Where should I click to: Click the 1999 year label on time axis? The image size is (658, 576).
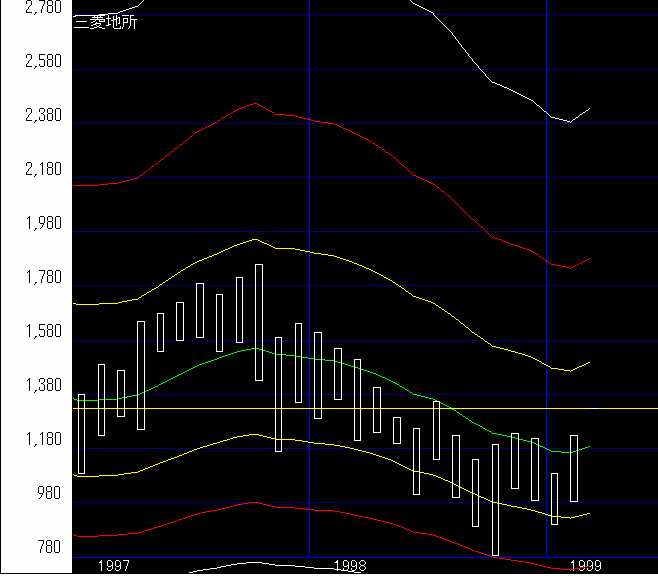(585, 565)
